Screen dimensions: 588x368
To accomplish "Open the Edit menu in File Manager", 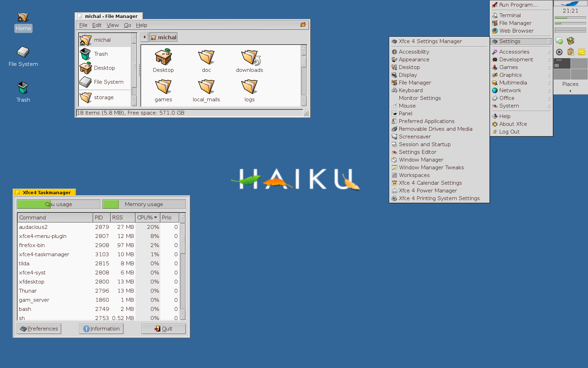I will pos(97,25).
